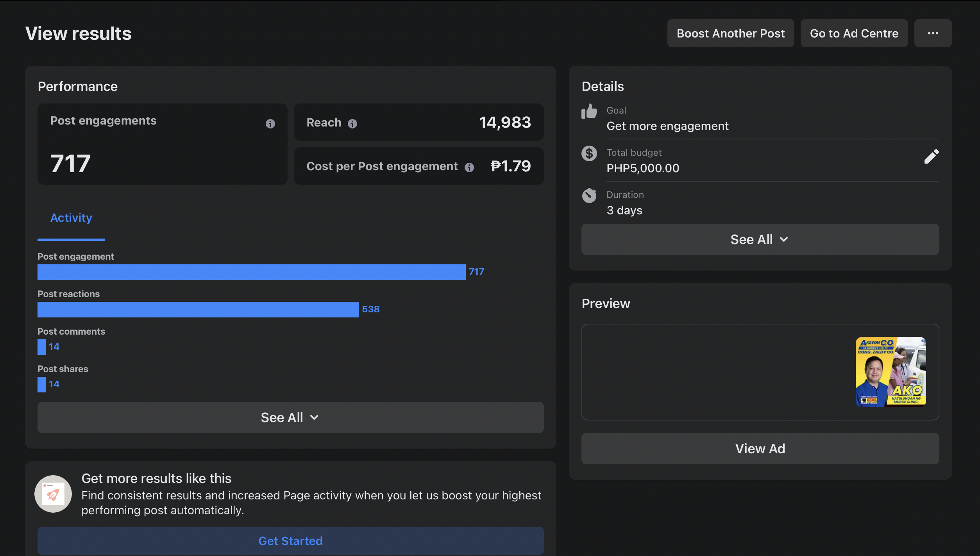Open the three-dot more options menu
980x556 pixels.
933,33
